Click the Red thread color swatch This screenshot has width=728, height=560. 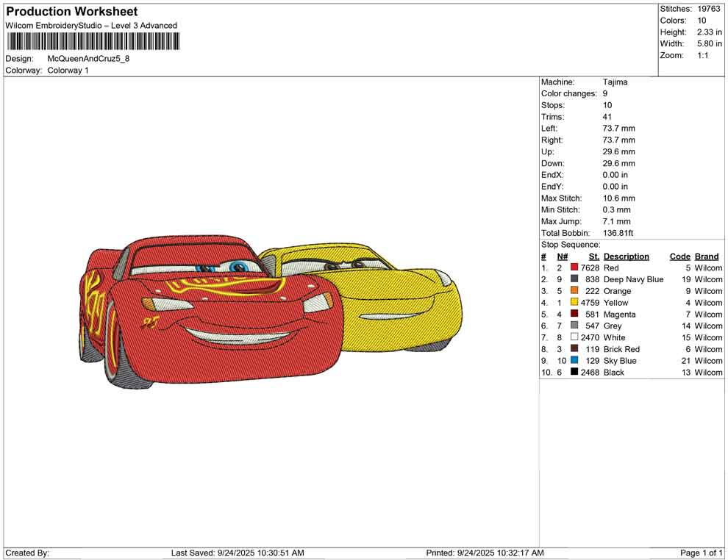574,268
